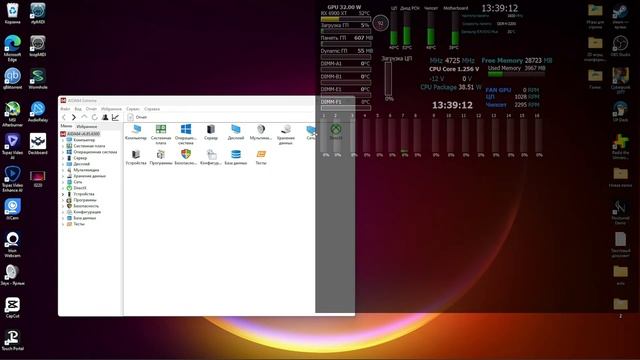The width and height of the screenshot is (640, 360).
Task: Open Устройства large icon in right pane
Action: click(136, 157)
